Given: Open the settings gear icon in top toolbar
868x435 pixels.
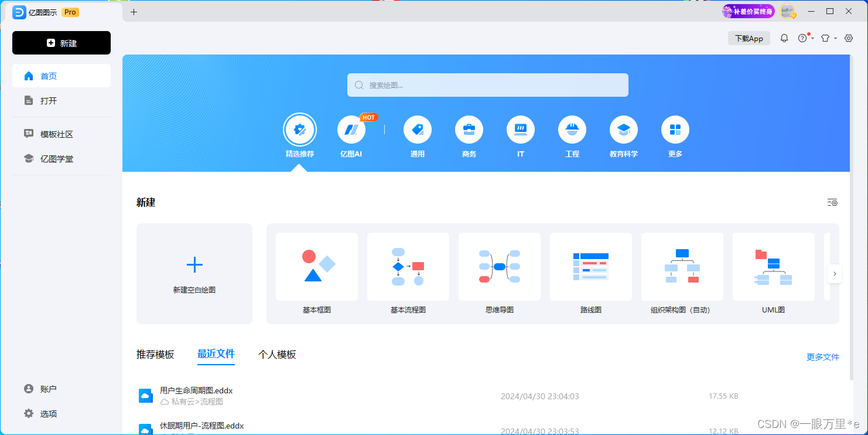Looking at the screenshot, I should click(x=849, y=38).
